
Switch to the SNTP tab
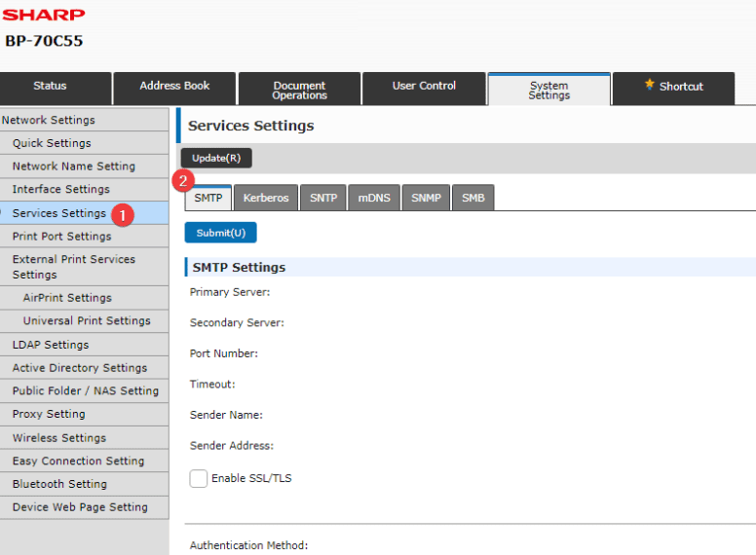coord(323,198)
